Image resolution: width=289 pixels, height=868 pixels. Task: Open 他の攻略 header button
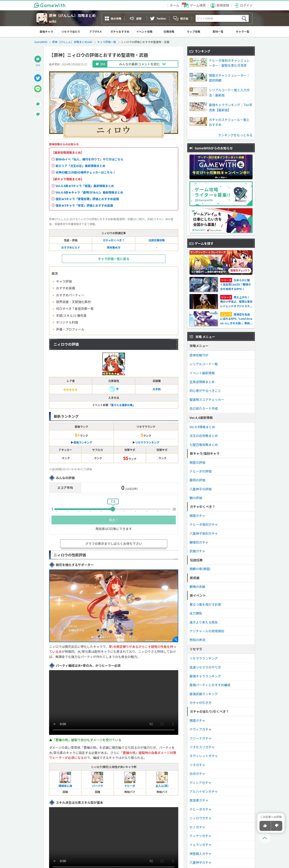pos(113,18)
